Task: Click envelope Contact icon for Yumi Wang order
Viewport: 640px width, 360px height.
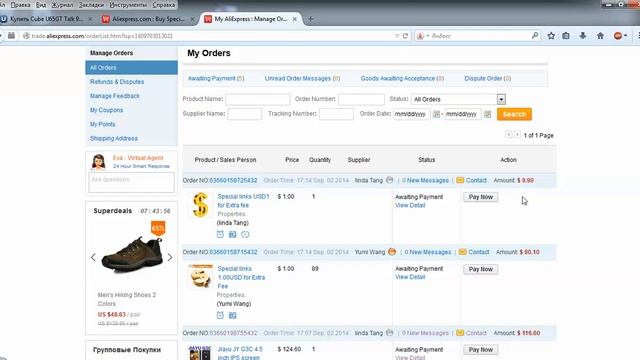Action: [462, 252]
